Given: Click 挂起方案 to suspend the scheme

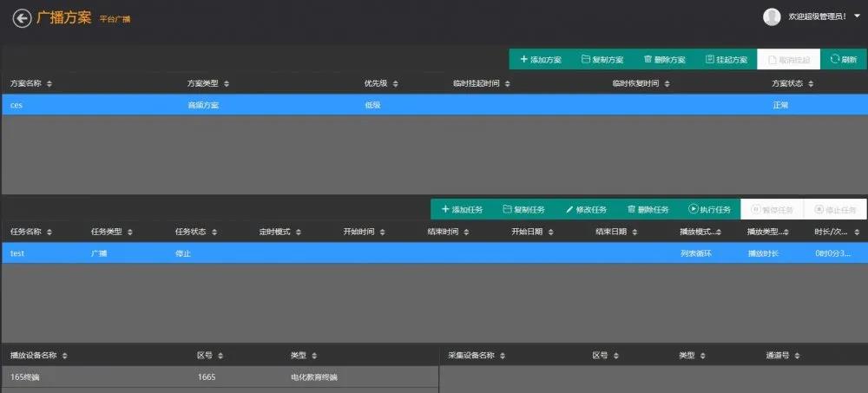Looking at the screenshot, I should 727,60.
